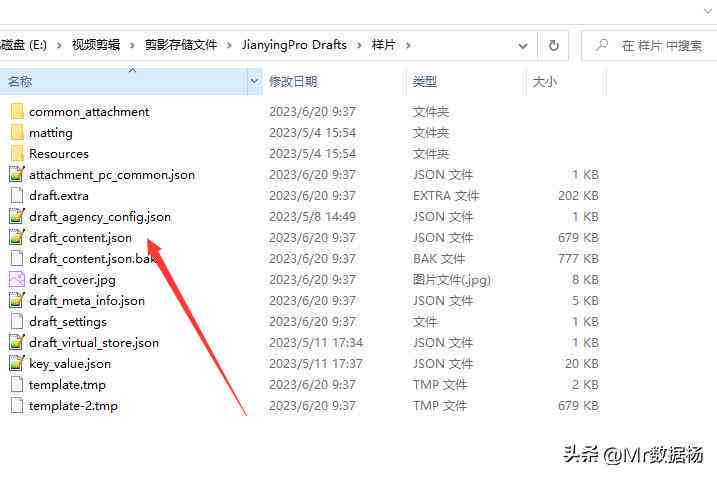Navigate to 剪影存储文件 breadcrumb
Image resolution: width=717 pixels, height=477 pixels.
(181, 45)
